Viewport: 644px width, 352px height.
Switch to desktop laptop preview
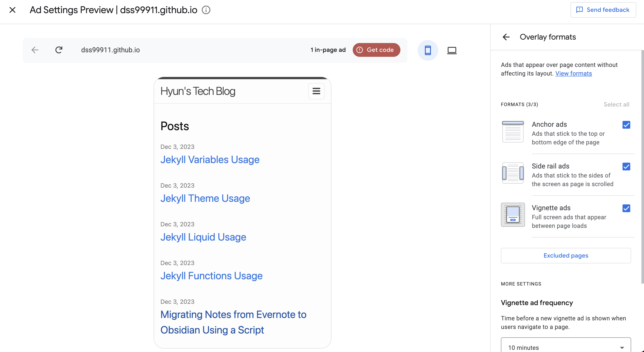pyautogui.click(x=452, y=50)
